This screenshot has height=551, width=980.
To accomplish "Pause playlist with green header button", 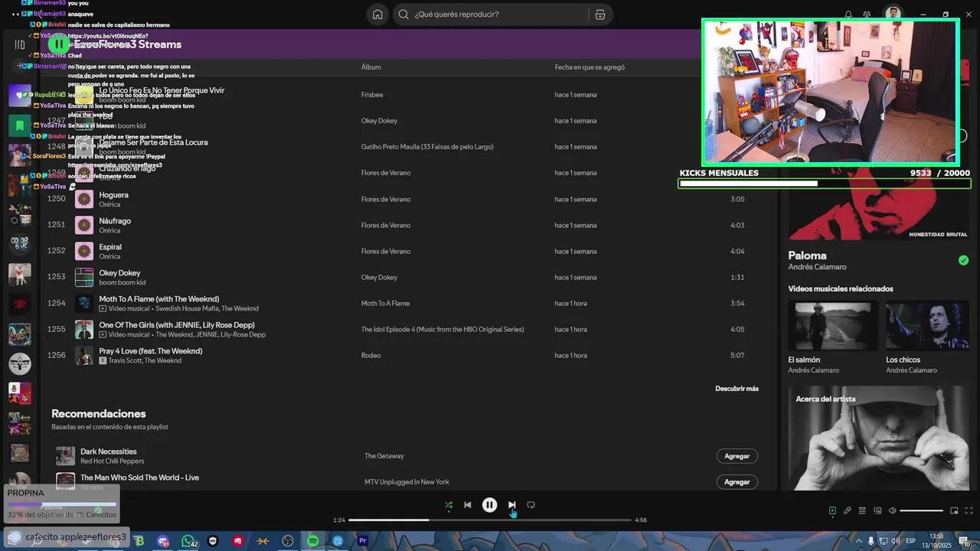I will pyautogui.click(x=59, y=44).
